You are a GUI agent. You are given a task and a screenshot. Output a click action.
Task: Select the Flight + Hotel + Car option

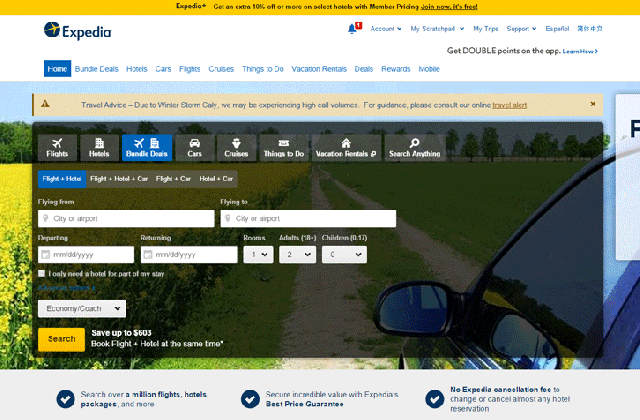point(119,178)
